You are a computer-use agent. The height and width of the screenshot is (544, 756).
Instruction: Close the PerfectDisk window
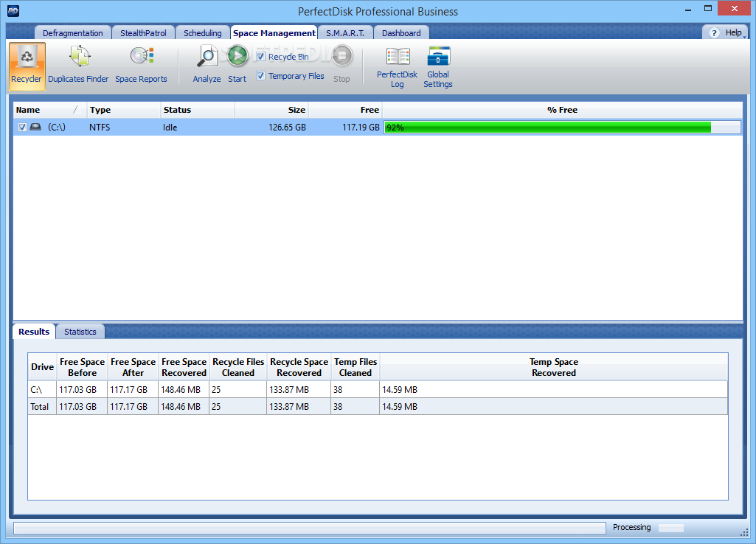coord(735,9)
